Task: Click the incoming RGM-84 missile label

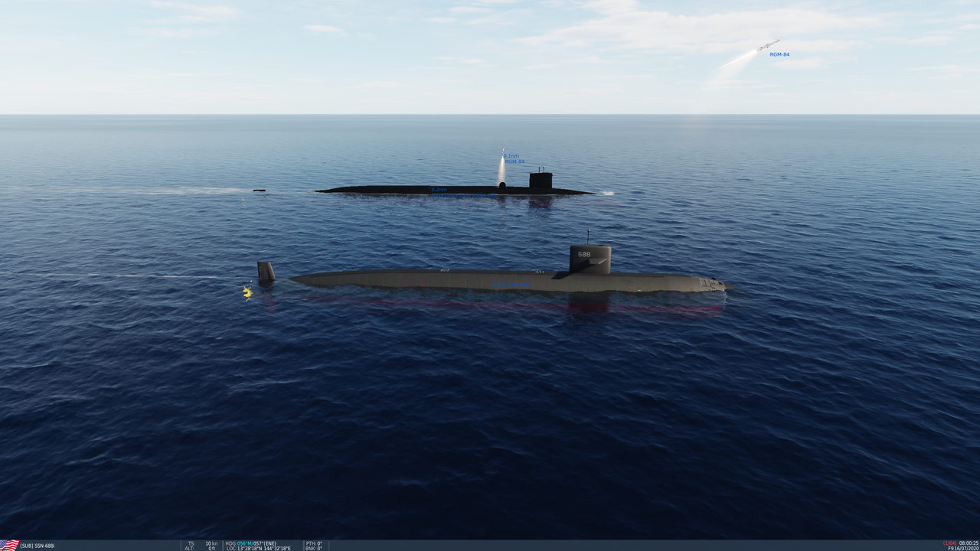Action: tap(779, 54)
